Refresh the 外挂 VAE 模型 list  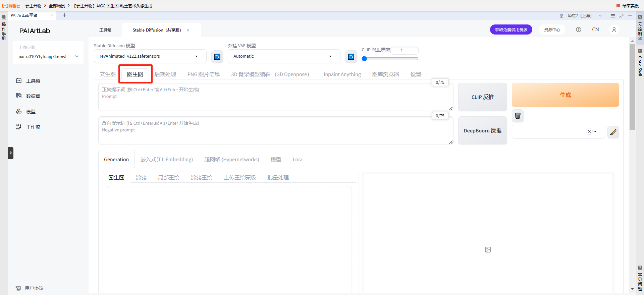351,57
